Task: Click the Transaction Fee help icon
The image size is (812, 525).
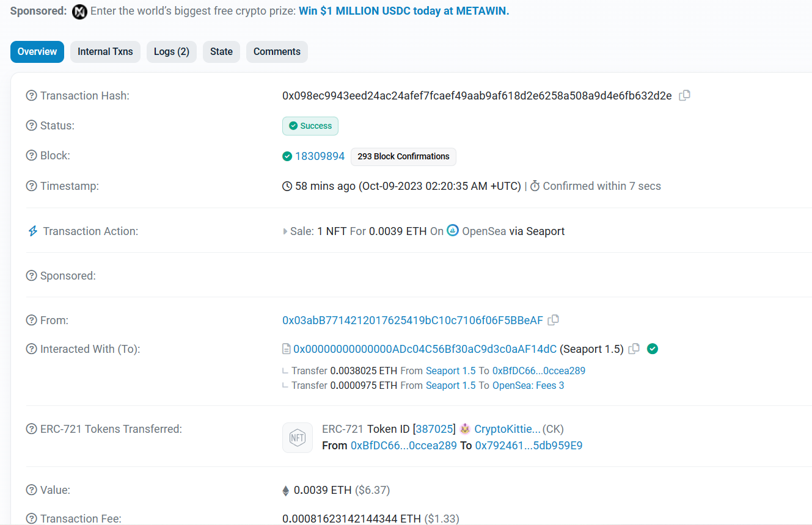Action: [31, 519]
